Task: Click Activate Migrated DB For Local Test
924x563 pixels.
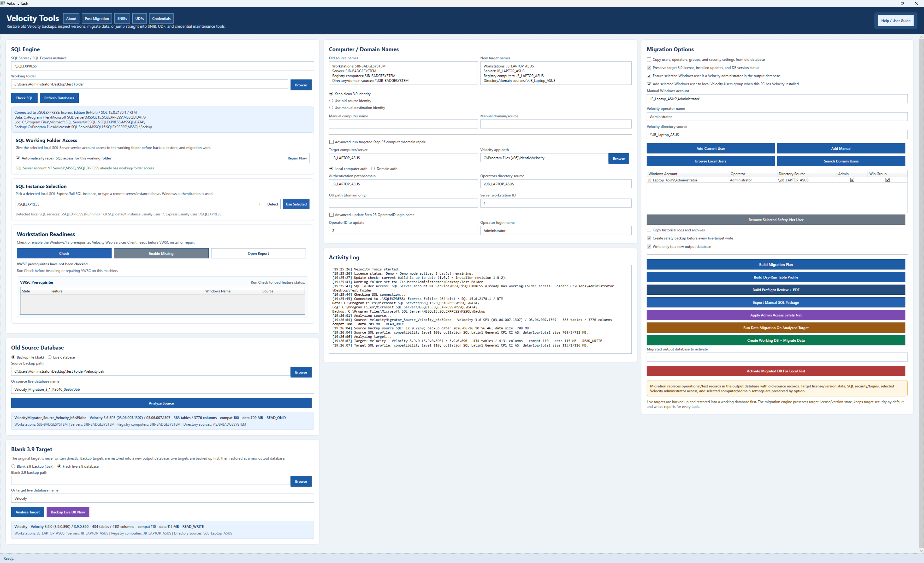Action: (x=776, y=371)
